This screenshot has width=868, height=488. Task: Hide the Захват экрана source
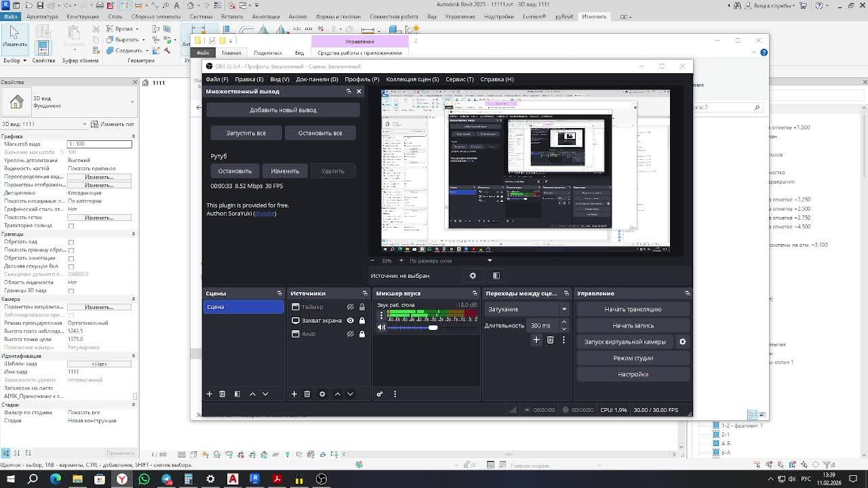(350, 321)
